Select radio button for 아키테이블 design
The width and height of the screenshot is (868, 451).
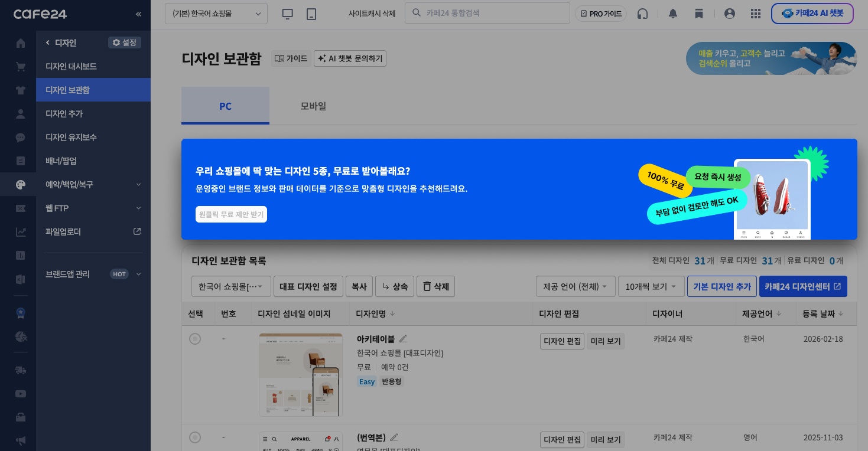[195, 339]
